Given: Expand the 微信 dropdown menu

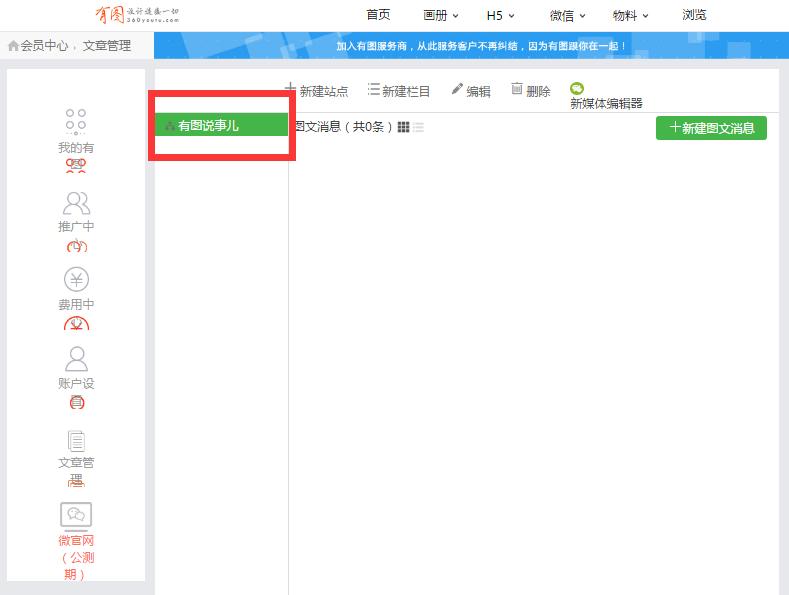Looking at the screenshot, I should coord(568,16).
